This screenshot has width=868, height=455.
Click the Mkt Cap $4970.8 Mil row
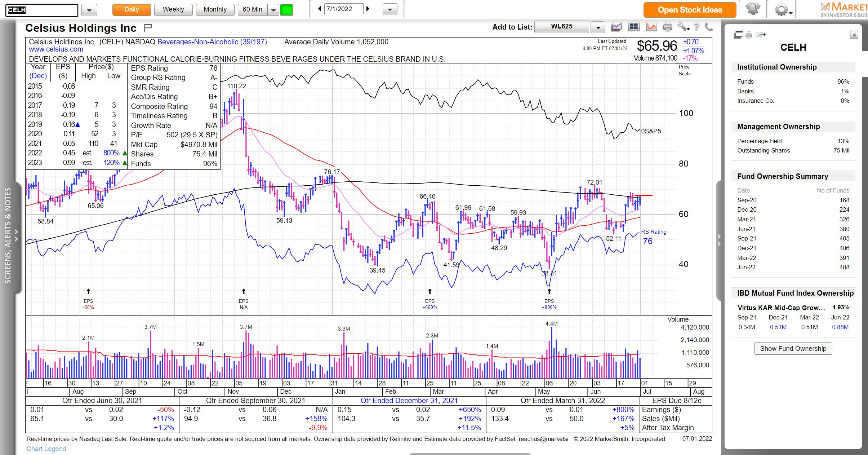tap(174, 145)
